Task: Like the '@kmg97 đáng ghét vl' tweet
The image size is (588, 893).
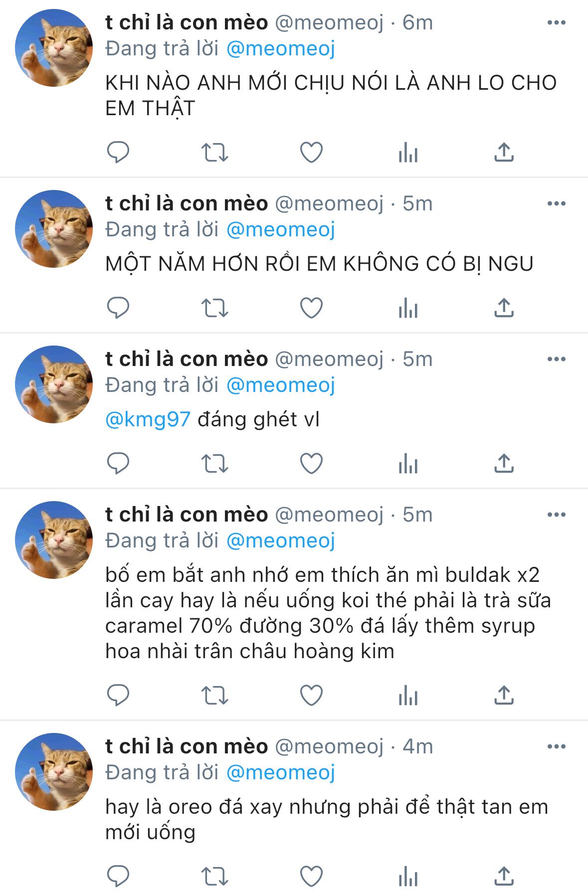Action: click(311, 463)
